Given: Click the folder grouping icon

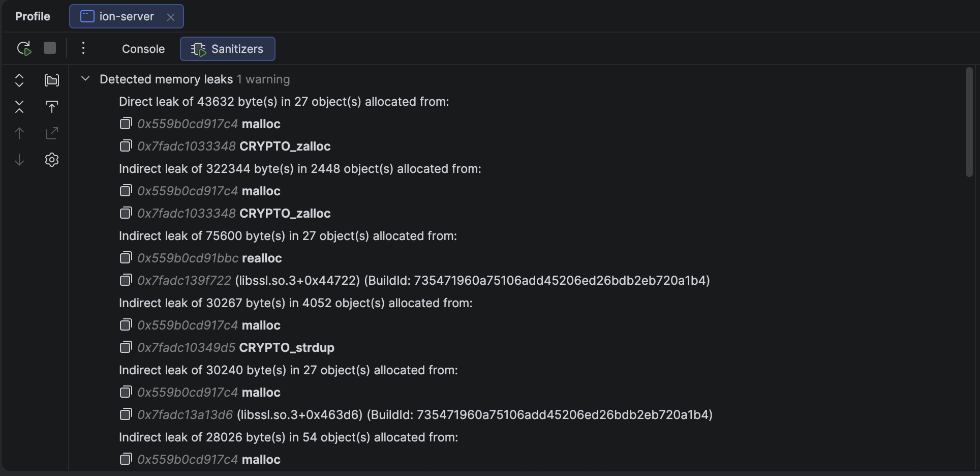Looking at the screenshot, I should (52, 80).
